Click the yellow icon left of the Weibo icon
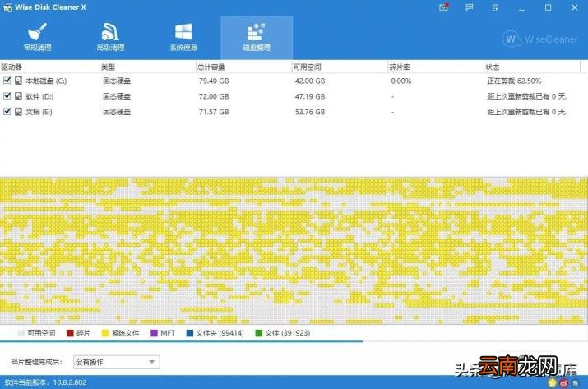588x389 pixels. pos(552,382)
